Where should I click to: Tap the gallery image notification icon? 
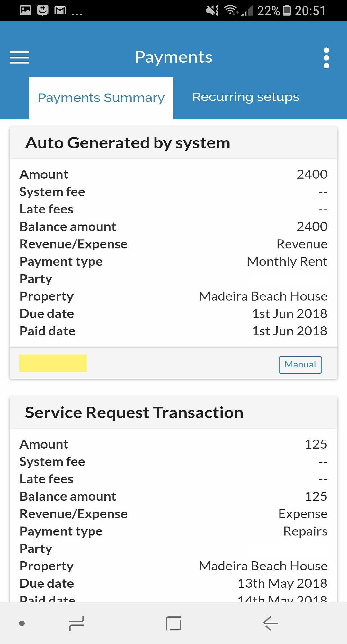(x=25, y=11)
